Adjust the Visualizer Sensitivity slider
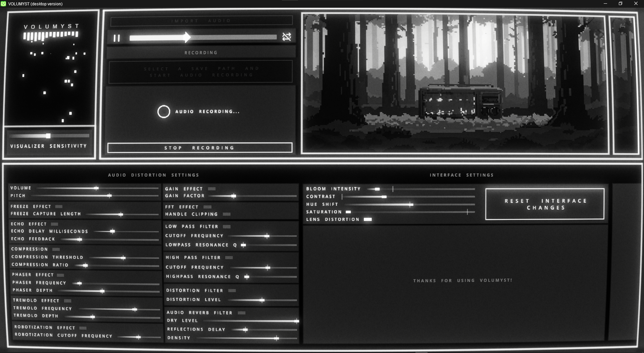Viewport: 644px width, 353px height. pos(49,136)
